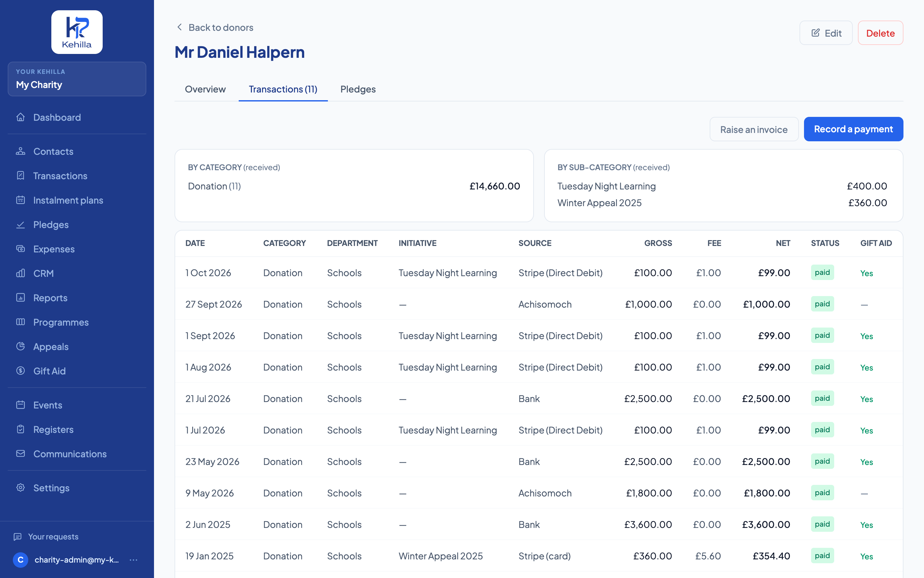924x578 pixels.
Task: Click the GROSS column header
Action: click(658, 243)
